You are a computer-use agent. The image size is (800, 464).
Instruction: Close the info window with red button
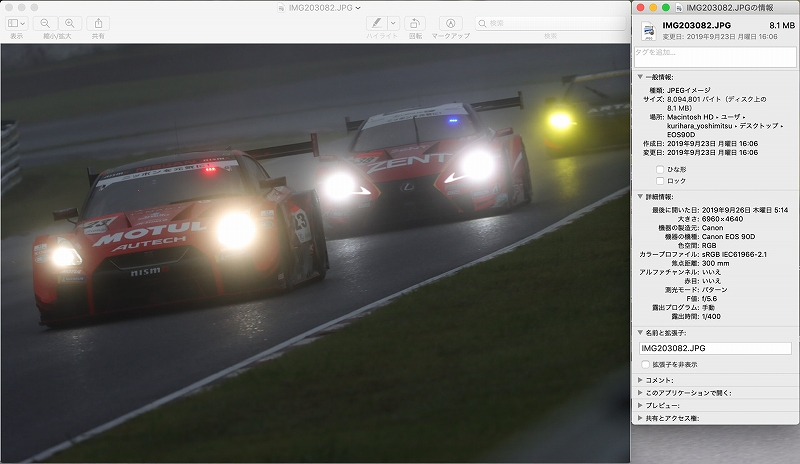tap(641, 8)
